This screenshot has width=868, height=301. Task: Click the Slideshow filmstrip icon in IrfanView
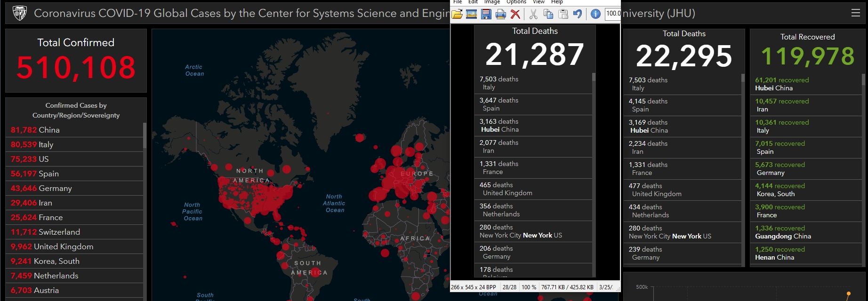point(471,14)
